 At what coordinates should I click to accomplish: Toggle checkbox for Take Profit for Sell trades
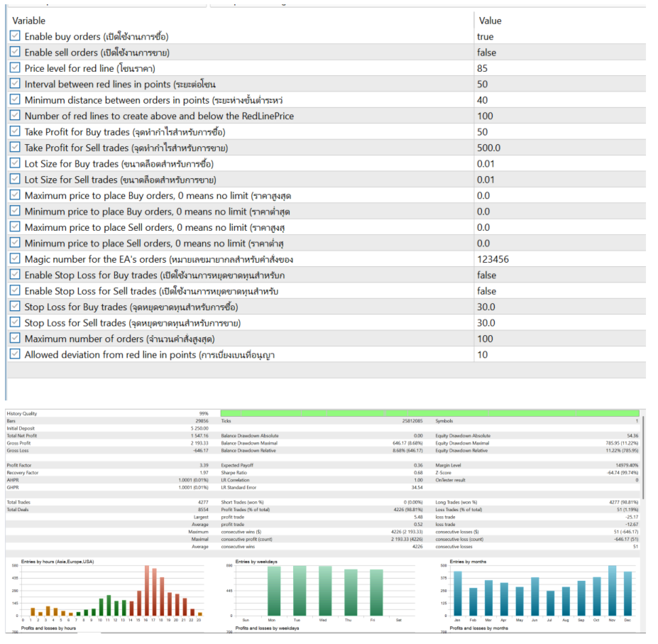click(15, 148)
